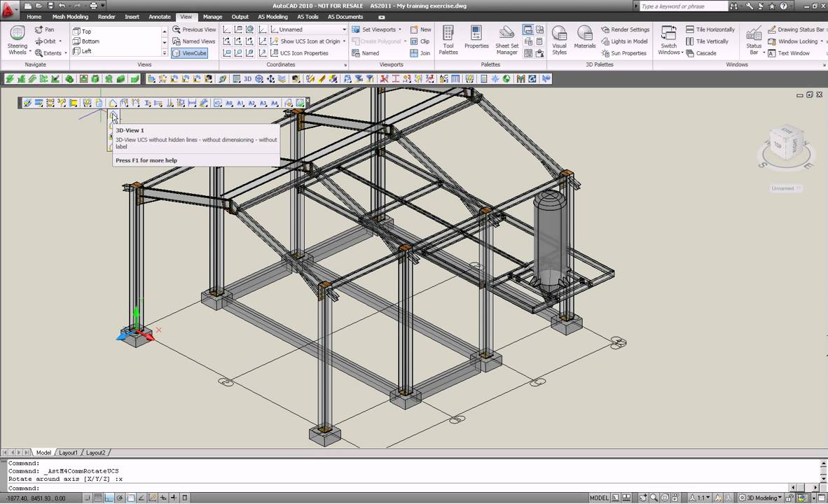The width and height of the screenshot is (828, 504).
Task: Click the keyword search input field
Action: point(682,6)
